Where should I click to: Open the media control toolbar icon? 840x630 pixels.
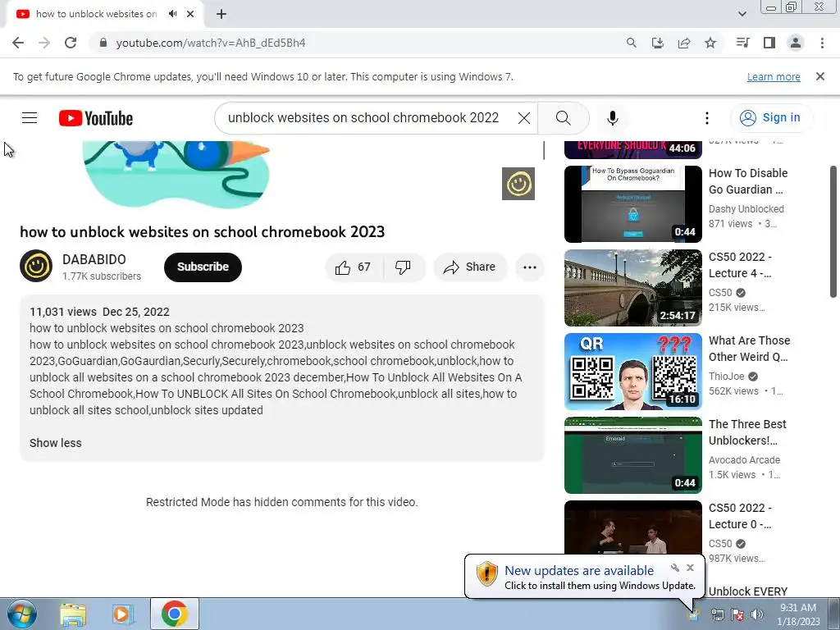[x=742, y=43]
